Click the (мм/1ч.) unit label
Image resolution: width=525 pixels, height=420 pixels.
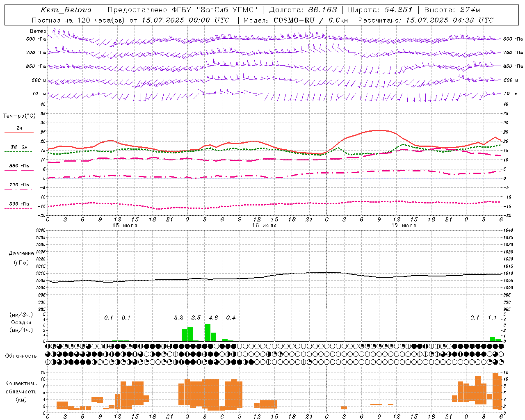[x=21, y=330]
